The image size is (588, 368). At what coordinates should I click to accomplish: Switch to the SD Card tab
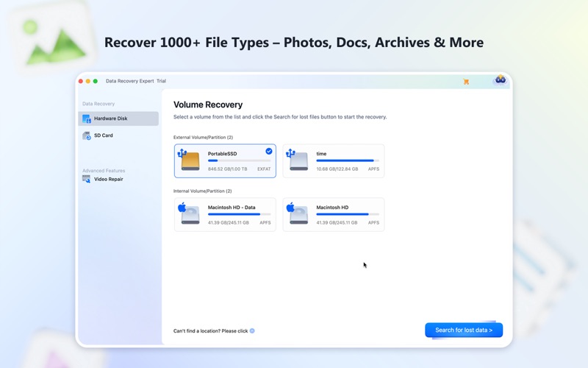pos(118,135)
